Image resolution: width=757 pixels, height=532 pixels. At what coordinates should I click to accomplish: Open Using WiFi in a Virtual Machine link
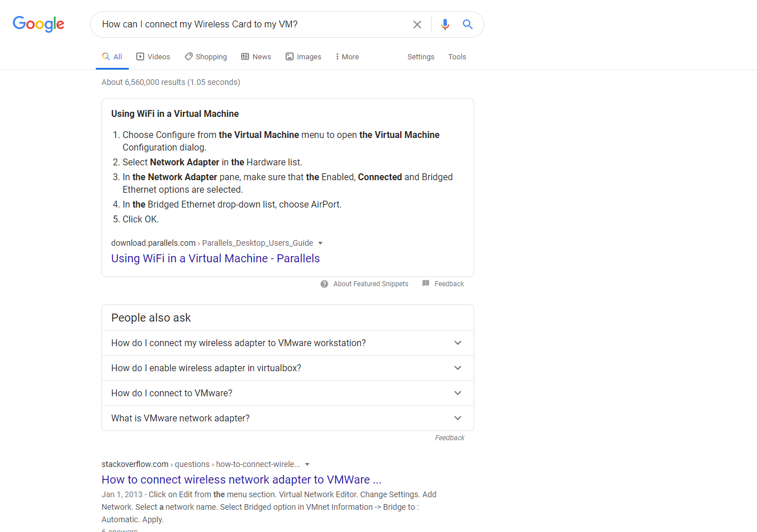tap(215, 258)
